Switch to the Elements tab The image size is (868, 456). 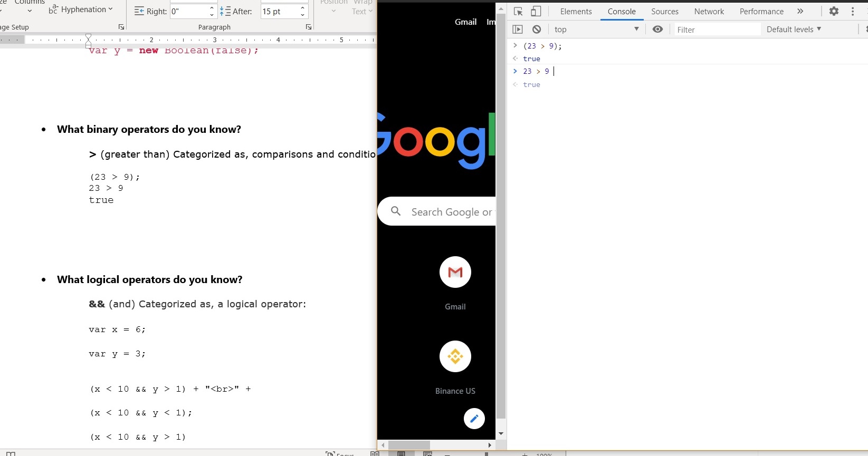(576, 11)
